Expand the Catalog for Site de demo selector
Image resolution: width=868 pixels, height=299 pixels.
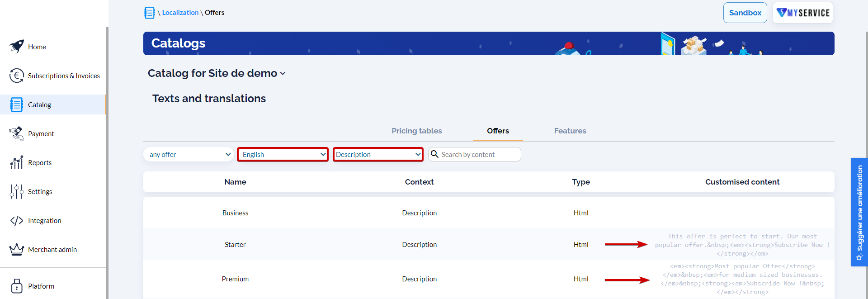[217, 73]
